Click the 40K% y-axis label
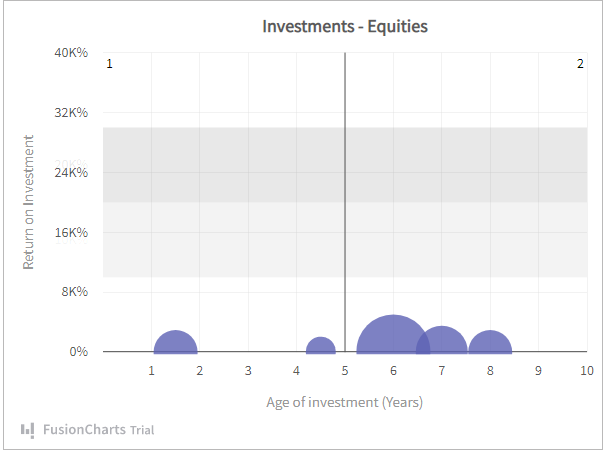This screenshot has height=454, width=606. pyautogui.click(x=71, y=52)
